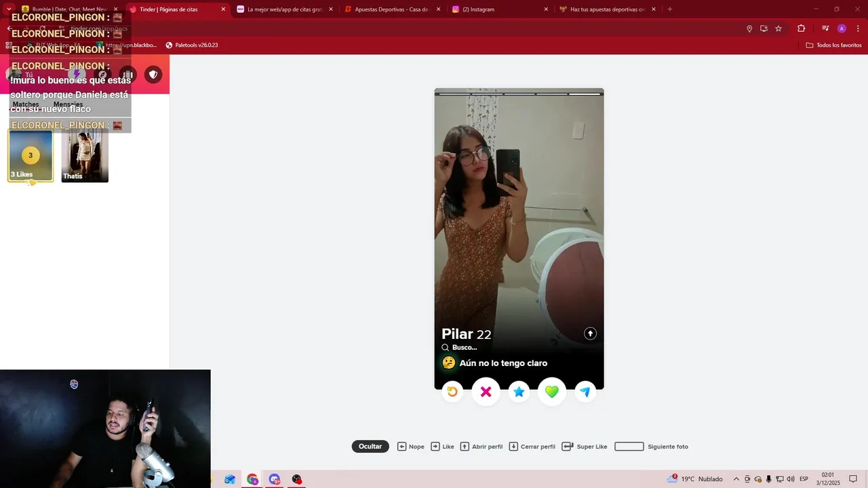
Task: Open the tab search dropdown
Action: (9, 9)
